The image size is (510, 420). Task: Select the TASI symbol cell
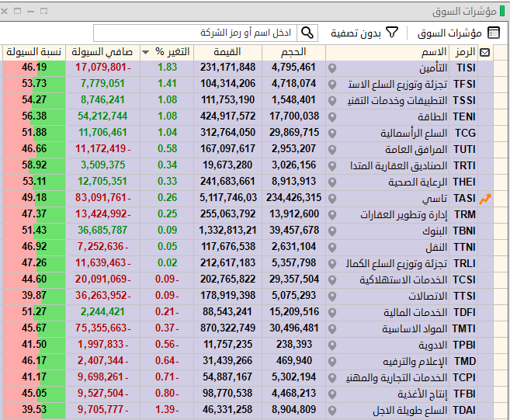click(464, 199)
